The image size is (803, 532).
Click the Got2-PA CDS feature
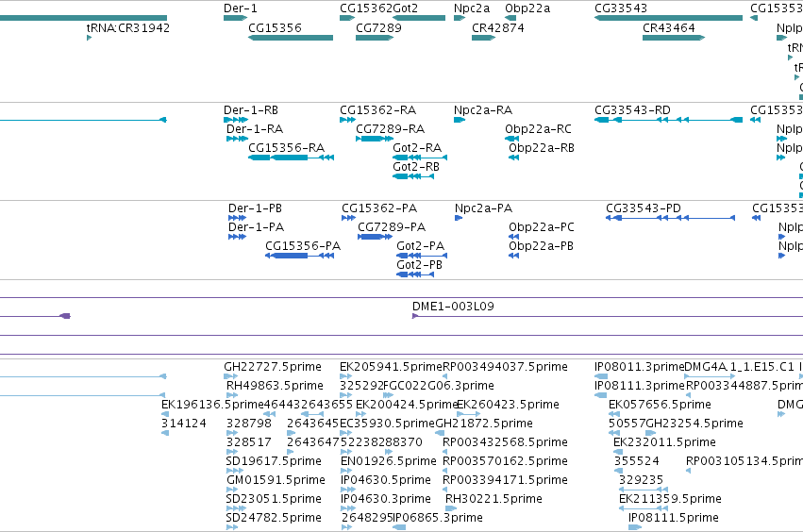point(422,256)
